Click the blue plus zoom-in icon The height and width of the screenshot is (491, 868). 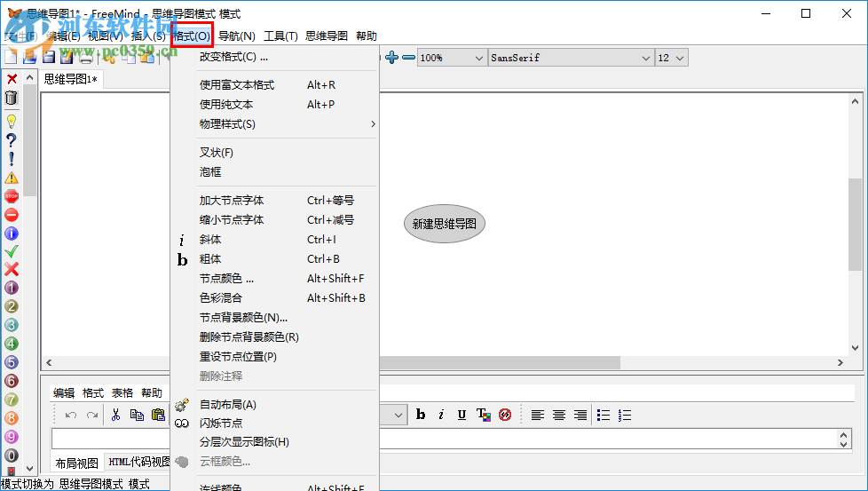pos(392,57)
